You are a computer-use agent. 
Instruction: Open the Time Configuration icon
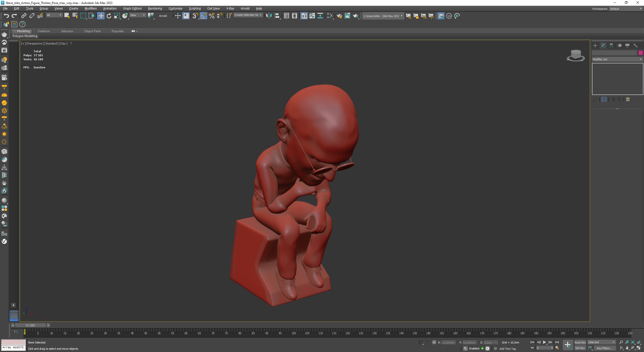pos(557,348)
